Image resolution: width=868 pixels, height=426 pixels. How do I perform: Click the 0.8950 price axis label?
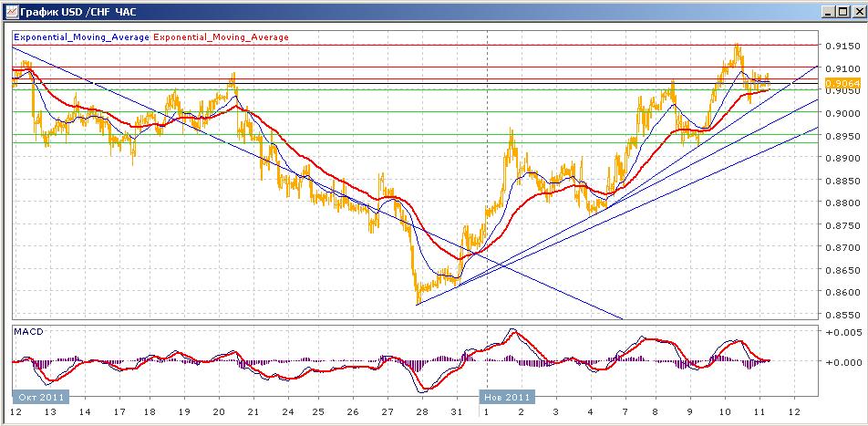tap(842, 136)
